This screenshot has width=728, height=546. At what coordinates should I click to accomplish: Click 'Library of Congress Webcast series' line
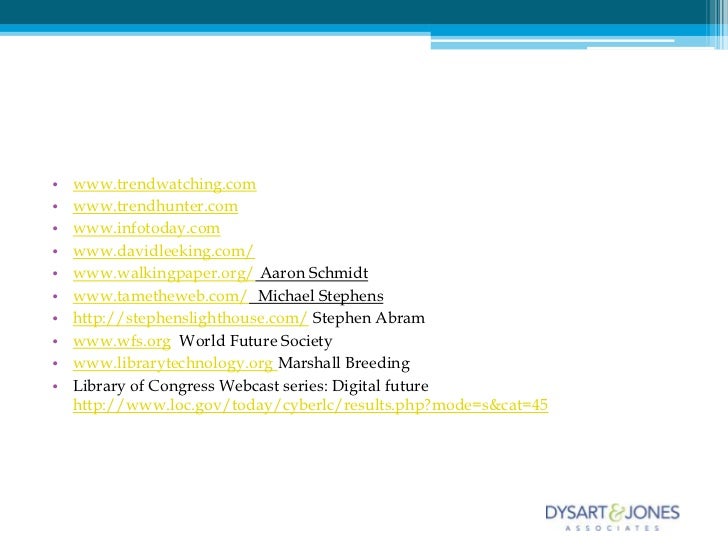(251, 386)
